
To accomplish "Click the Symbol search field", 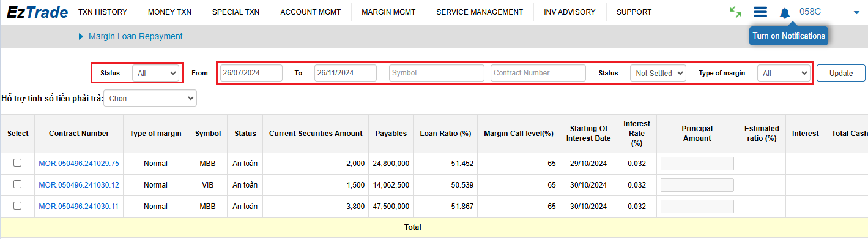I will 437,73.
